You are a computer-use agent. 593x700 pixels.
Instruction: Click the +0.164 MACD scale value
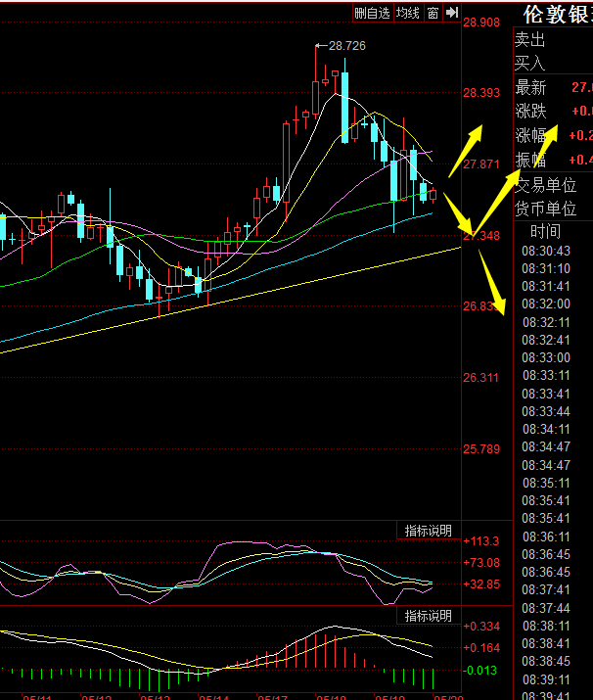point(481,648)
